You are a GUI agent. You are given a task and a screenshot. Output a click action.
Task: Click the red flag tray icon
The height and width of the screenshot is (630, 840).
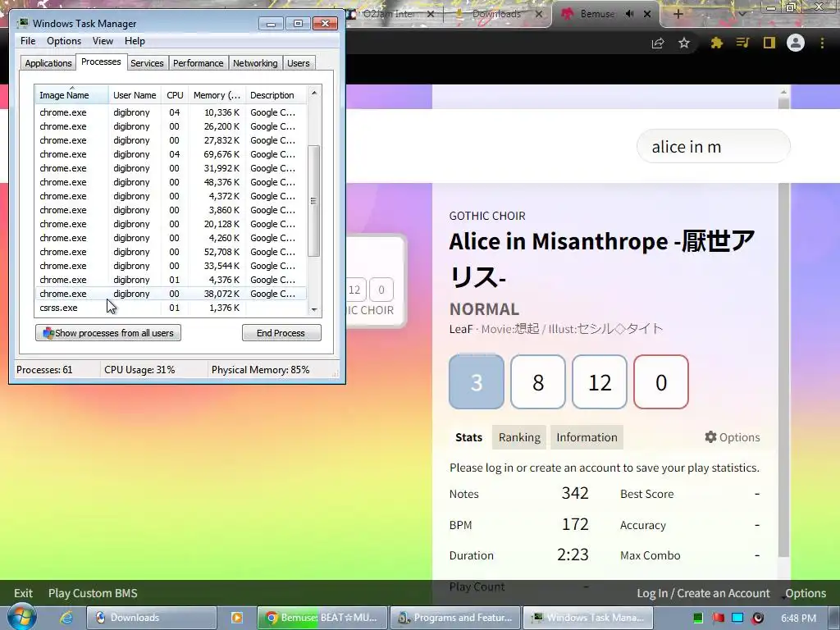pyautogui.click(x=718, y=618)
